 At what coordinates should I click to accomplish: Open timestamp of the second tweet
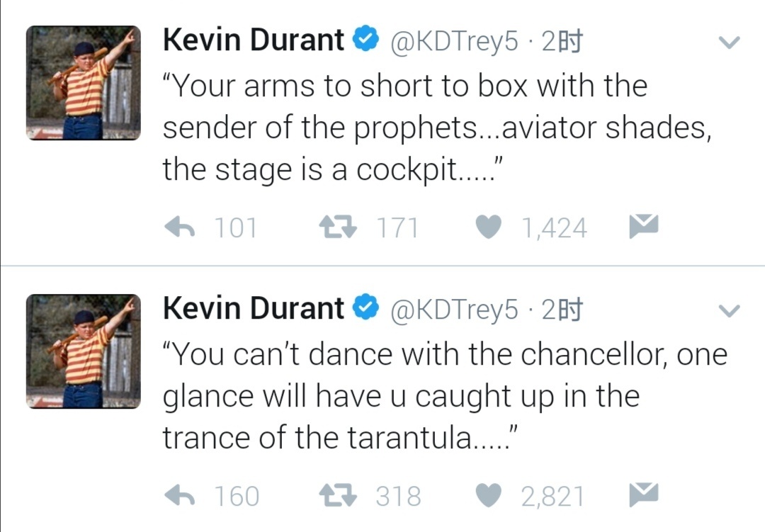(562, 310)
